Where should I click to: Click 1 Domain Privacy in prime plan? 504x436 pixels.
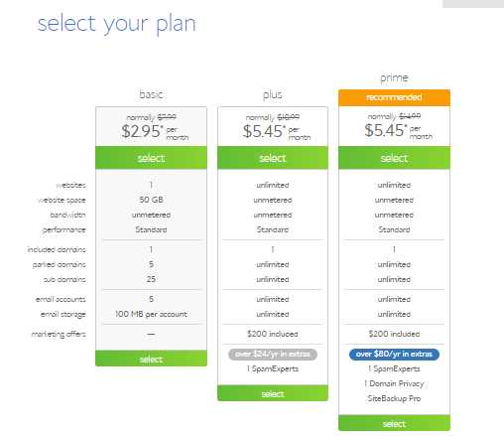pyautogui.click(x=394, y=383)
